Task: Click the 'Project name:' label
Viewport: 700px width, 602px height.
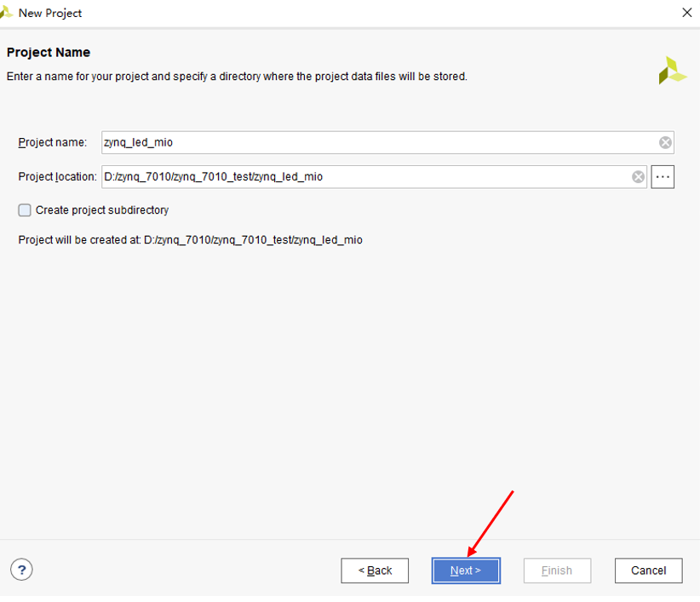Action: click(52, 142)
